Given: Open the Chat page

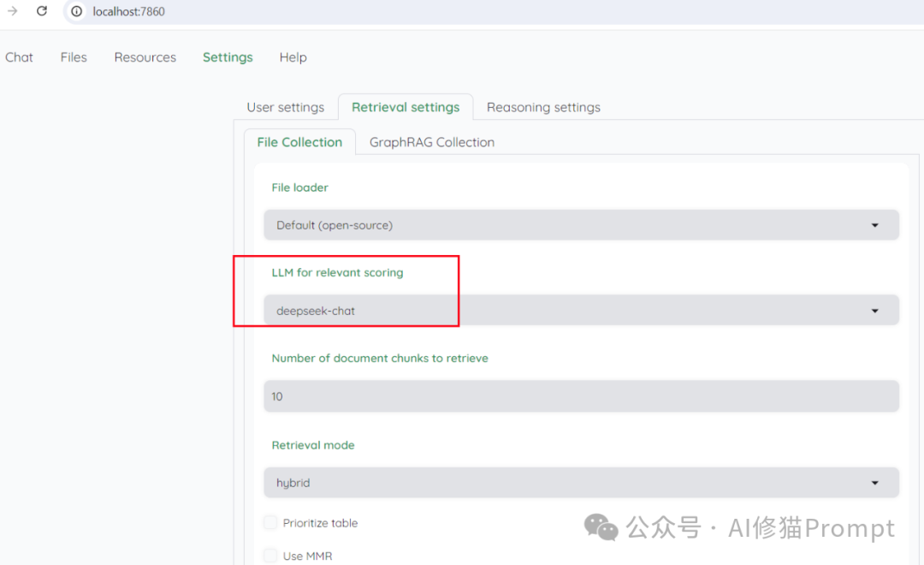Looking at the screenshot, I should click(x=19, y=56).
